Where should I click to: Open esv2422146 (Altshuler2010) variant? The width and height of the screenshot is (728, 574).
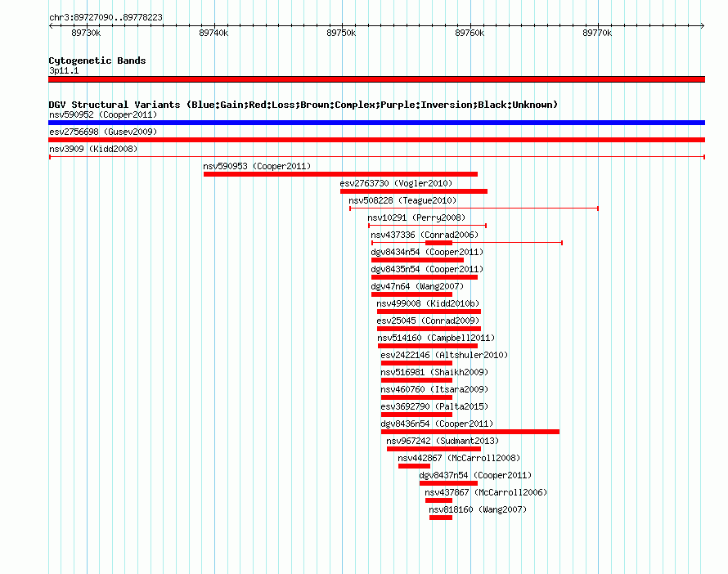pyautogui.click(x=444, y=355)
